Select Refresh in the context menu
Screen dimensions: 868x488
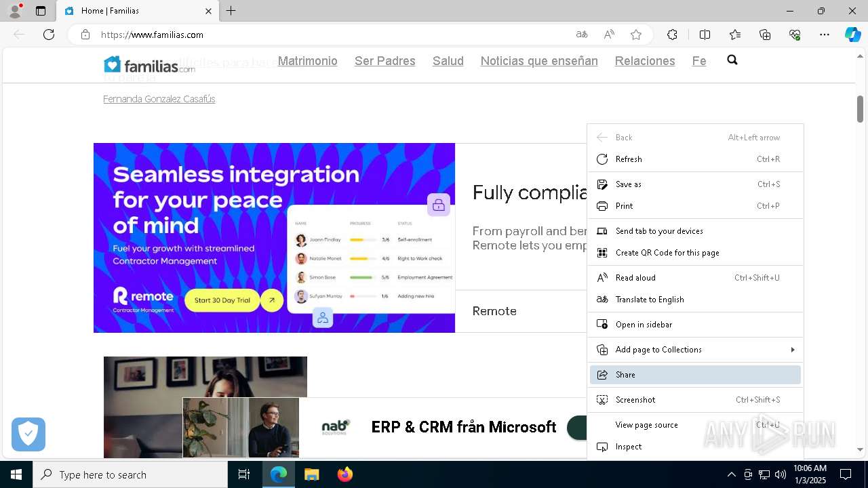point(695,159)
